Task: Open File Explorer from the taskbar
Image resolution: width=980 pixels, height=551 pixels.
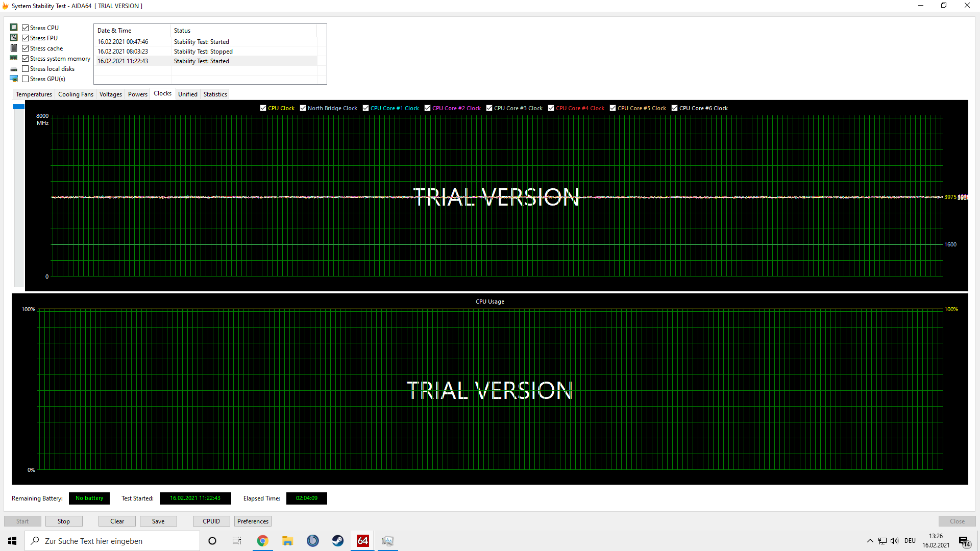Action: tap(287, 541)
